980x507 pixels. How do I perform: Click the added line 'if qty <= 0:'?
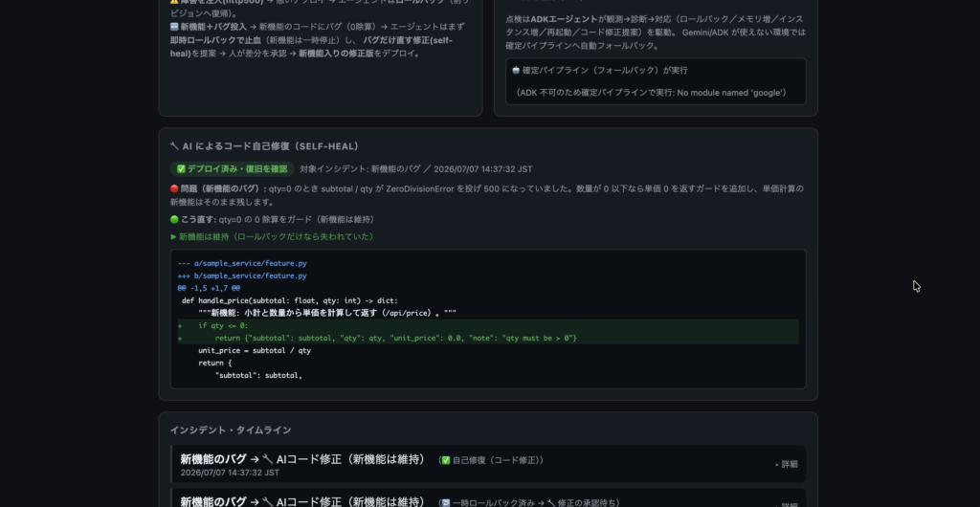tap(223, 326)
